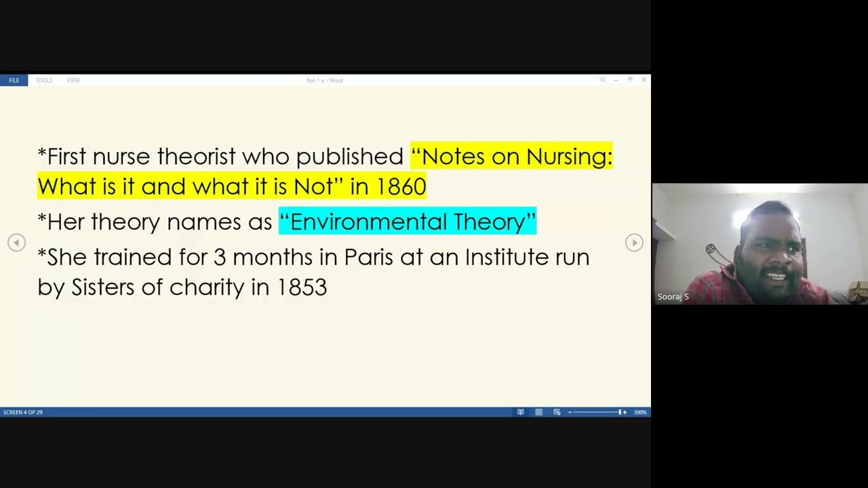Click the 'SCREEN 4 OF 29' status indicator

point(23,412)
